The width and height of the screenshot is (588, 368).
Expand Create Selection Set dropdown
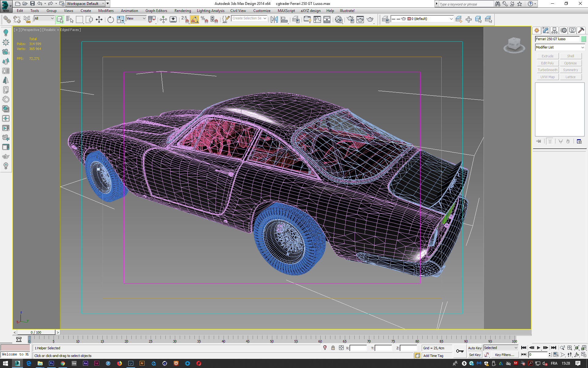pos(265,18)
